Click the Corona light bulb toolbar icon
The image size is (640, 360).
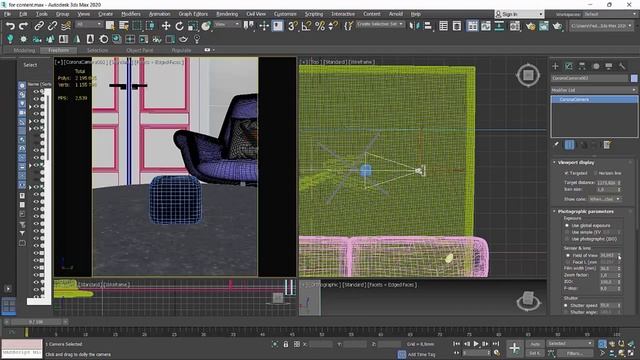10,39
